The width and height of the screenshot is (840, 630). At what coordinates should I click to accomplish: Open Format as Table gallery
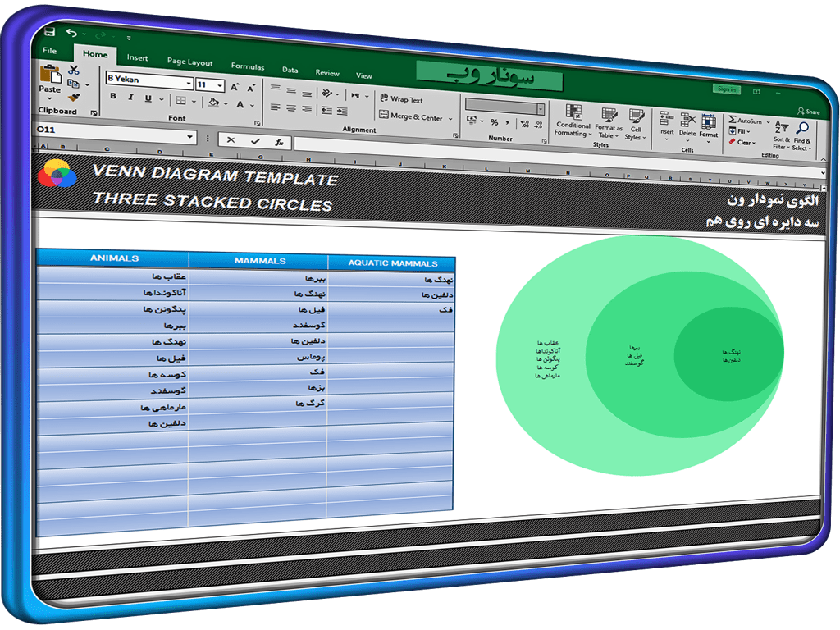click(x=609, y=123)
